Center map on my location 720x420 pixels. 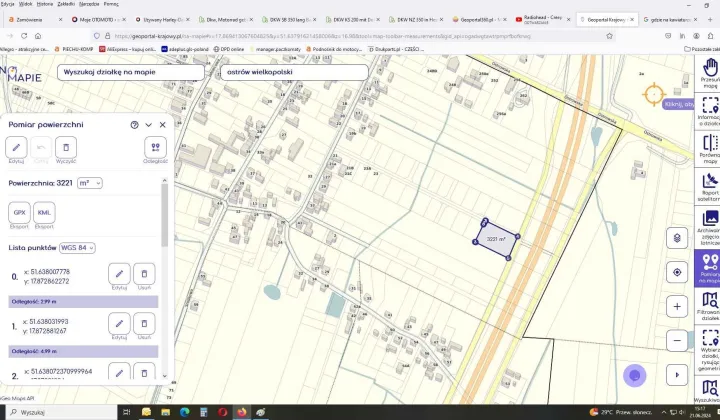[x=677, y=272]
